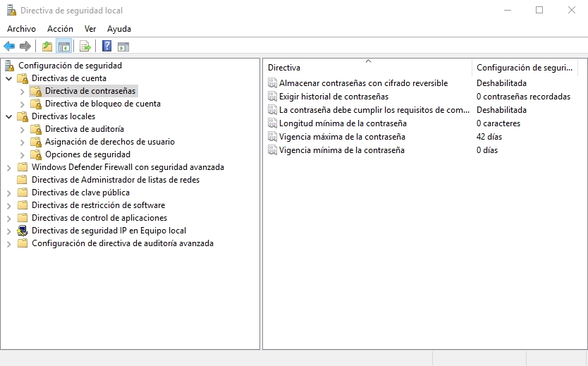The height and width of the screenshot is (366, 588).
Task: Click the Directivas de cuenta folder icon
Action: [23, 78]
